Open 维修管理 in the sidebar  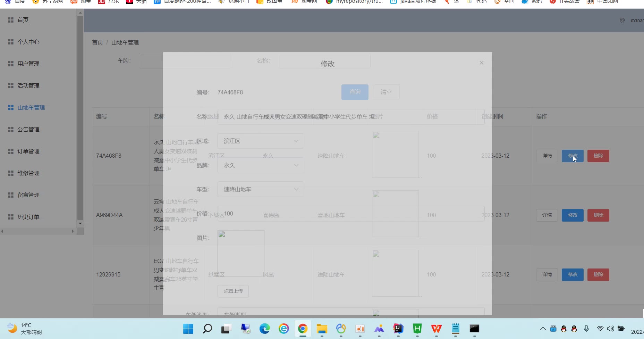click(x=28, y=173)
